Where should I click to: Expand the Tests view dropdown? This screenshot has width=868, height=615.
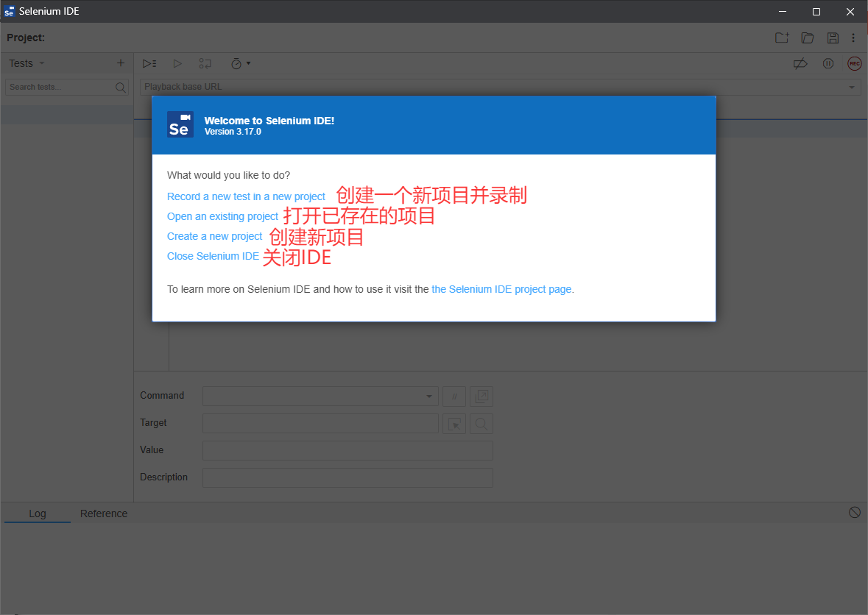41,63
